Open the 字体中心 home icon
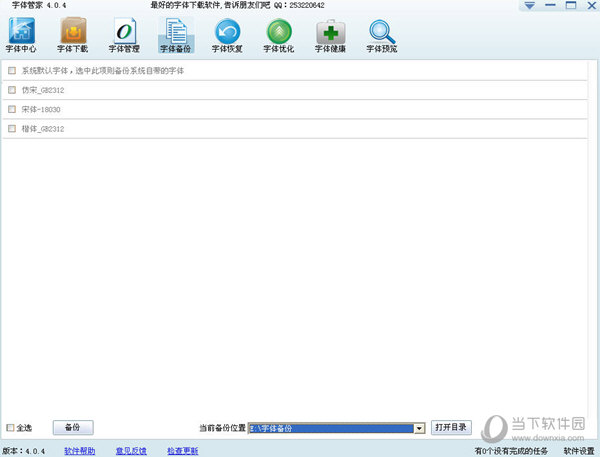This screenshot has height=457, width=600. [21, 35]
